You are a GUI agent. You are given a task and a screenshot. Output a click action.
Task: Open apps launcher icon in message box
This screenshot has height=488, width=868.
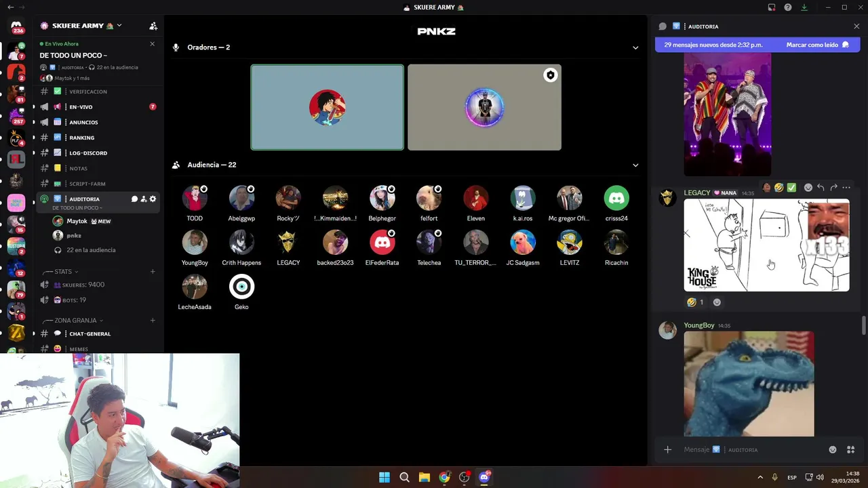pos(850,449)
